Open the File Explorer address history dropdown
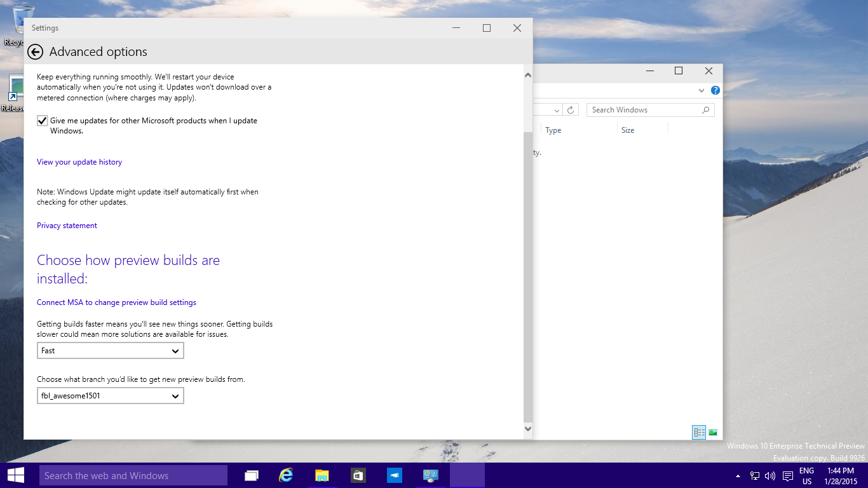868x488 pixels. (557, 110)
